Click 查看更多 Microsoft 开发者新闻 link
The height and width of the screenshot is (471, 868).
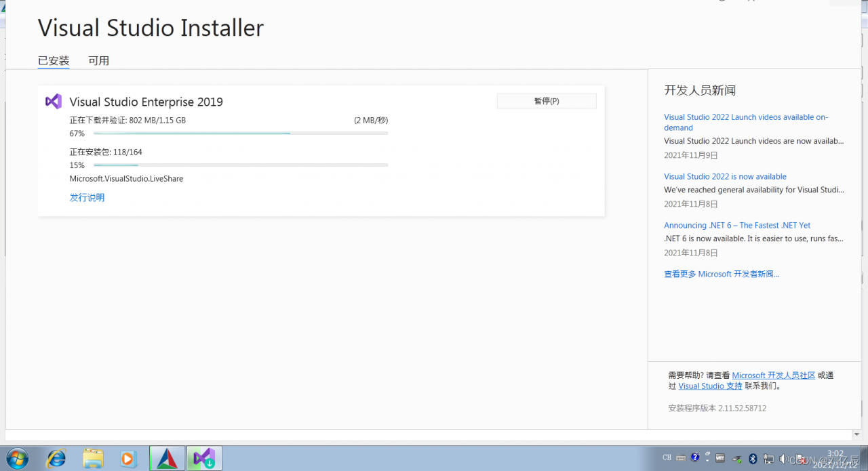[x=722, y=274]
